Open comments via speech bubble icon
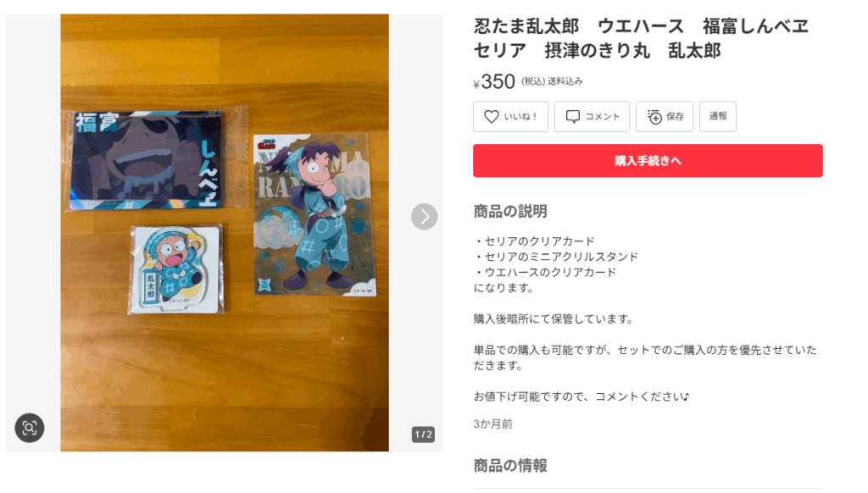The image size is (868, 493). point(572,117)
